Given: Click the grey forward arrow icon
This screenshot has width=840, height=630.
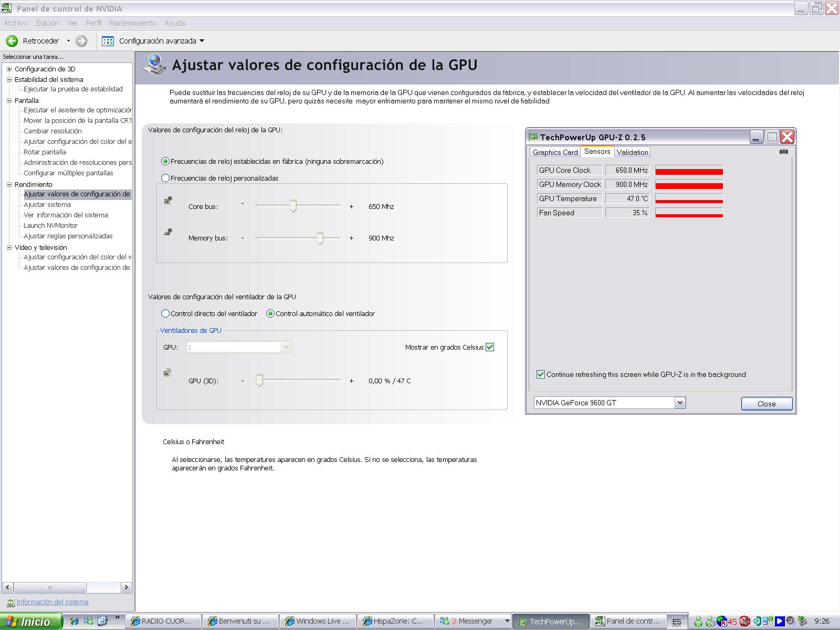Looking at the screenshot, I should tap(81, 41).
